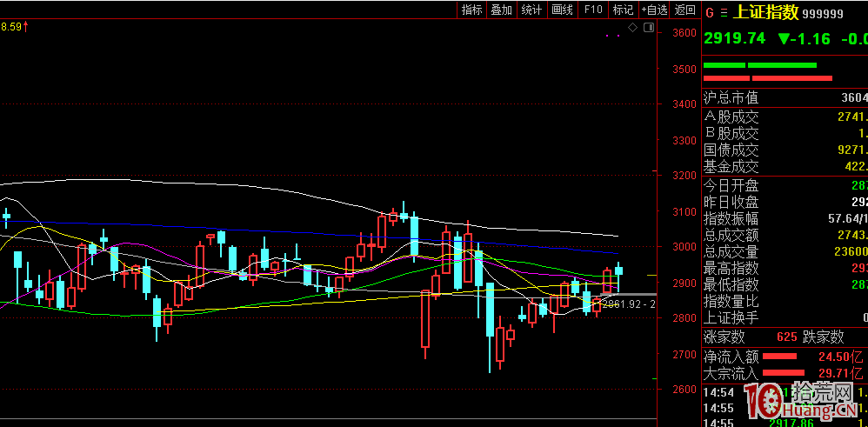
Task: Click 返回 to go back
Action: [x=685, y=10]
